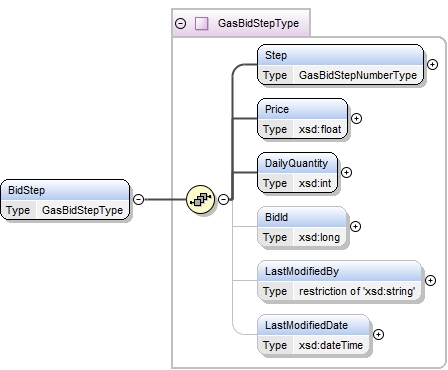Select the BidStep element node
Screen dimensions: 448x370
pyautogui.click(x=65, y=200)
